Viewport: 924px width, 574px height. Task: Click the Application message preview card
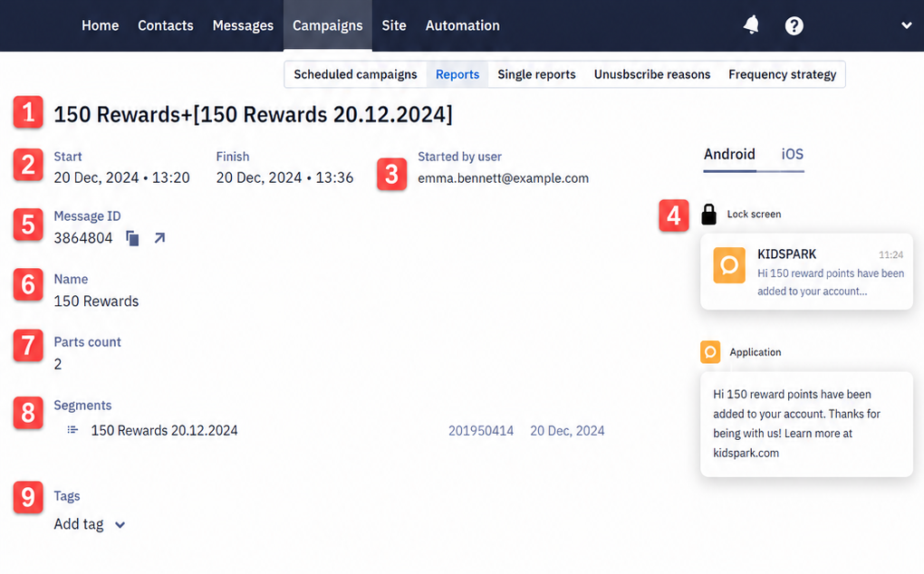pyautogui.click(x=806, y=424)
